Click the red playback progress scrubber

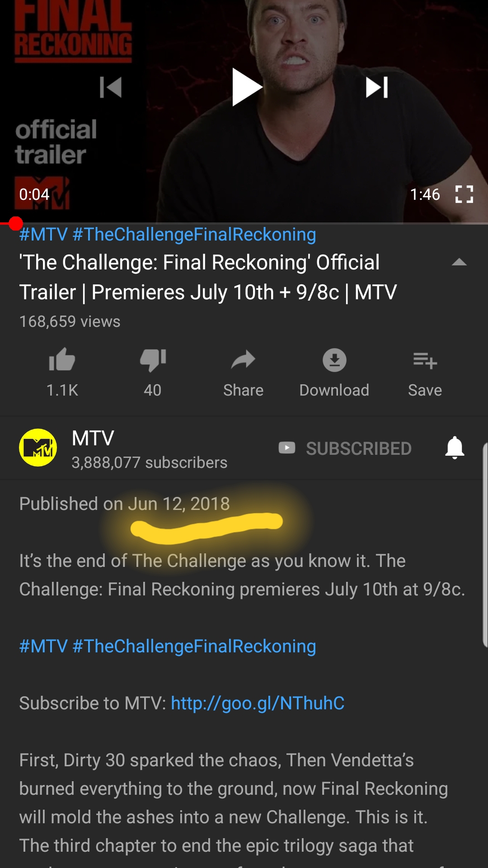tap(16, 223)
